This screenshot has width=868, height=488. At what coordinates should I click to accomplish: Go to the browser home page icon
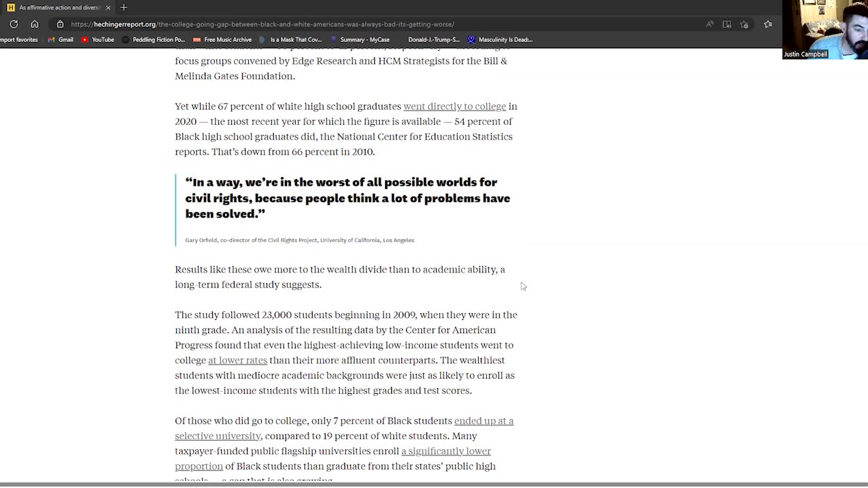pos(35,24)
